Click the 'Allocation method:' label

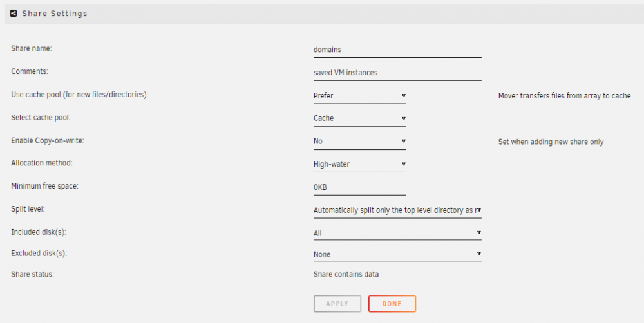coord(41,163)
